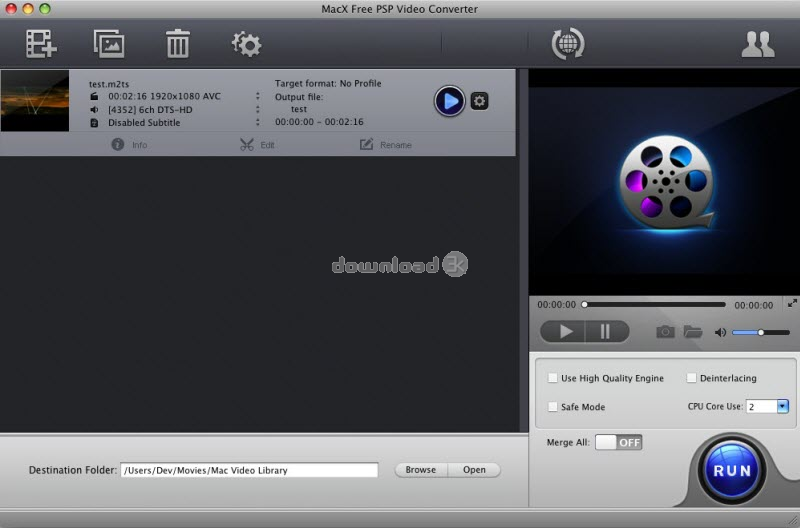Select the test.m2ts video thumbnail
Image resolution: width=800 pixels, height=528 pixels.
pyautogui.click(x=35, y=100)
